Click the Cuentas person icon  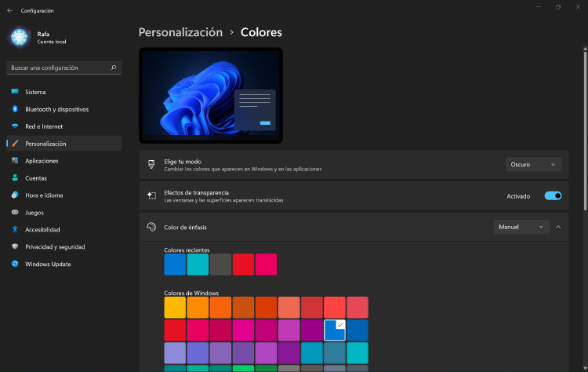(15, 178)
